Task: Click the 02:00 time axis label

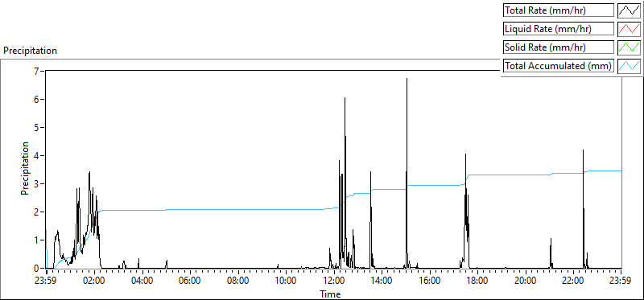Action: pyautogui.click(x=94, y=282)
